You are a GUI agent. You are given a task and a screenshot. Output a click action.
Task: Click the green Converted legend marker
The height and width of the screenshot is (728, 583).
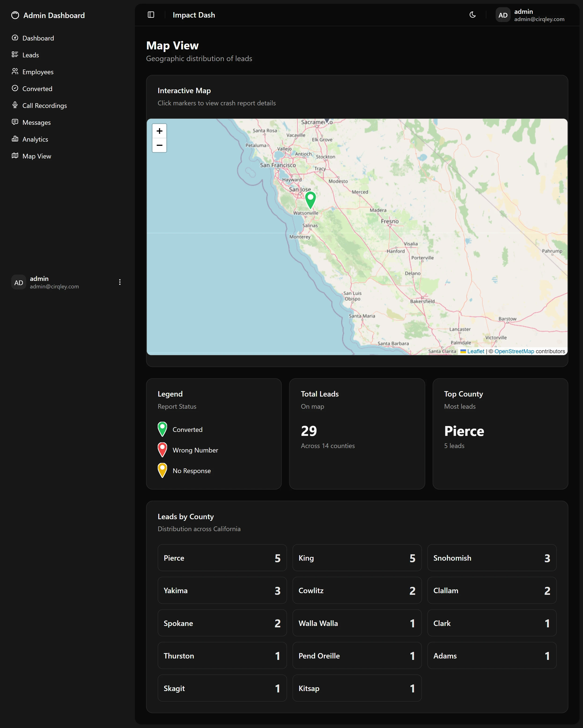point(162,429)
